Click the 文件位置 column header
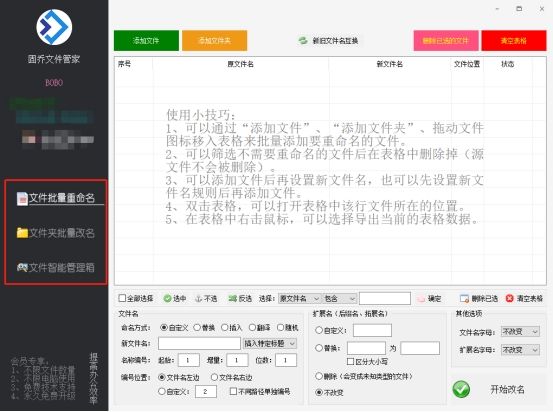This screenshot has width=553, height=412. [467, 64]
